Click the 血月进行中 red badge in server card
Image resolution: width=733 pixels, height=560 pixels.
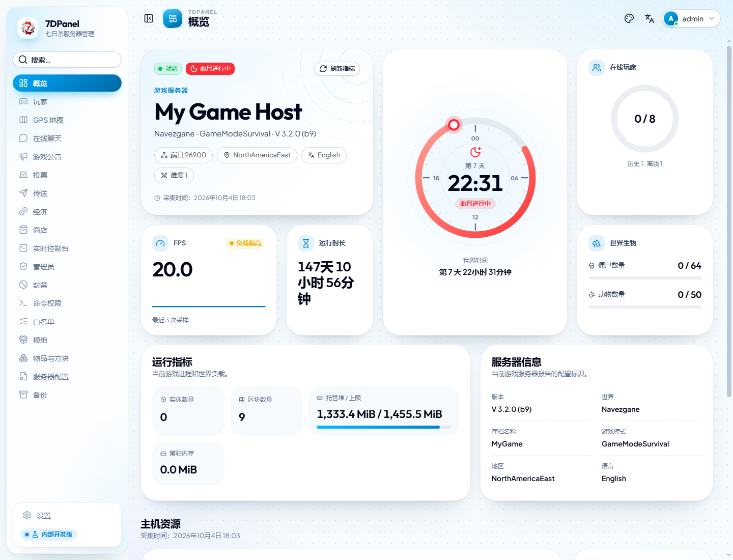pyautogui.click(x=210, y=68)
